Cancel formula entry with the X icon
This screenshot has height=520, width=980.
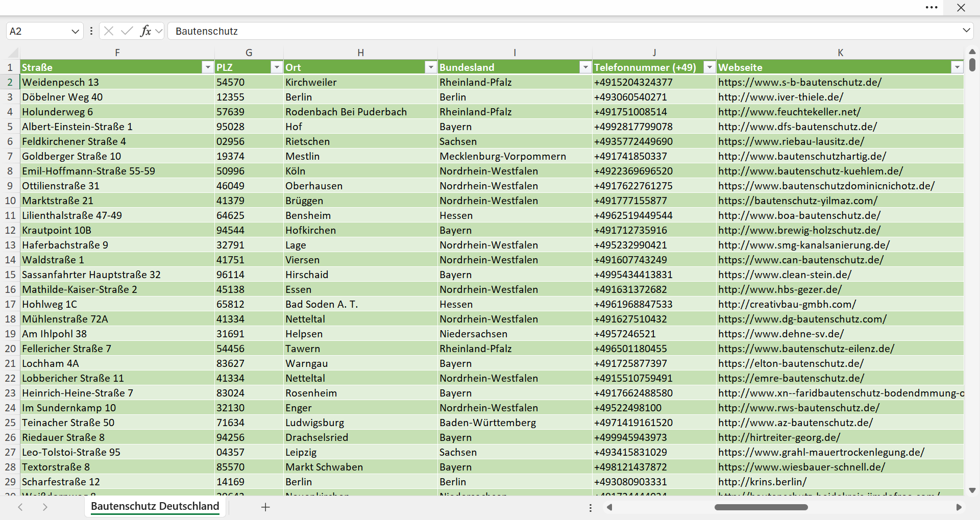coord(109,31)
